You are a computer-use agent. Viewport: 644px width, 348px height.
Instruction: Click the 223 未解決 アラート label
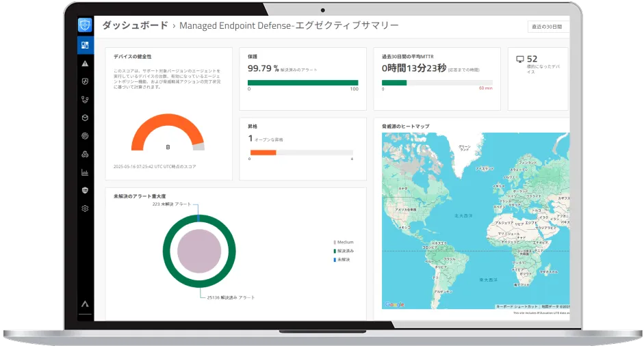pyautogui.click(x=172, y=204)
